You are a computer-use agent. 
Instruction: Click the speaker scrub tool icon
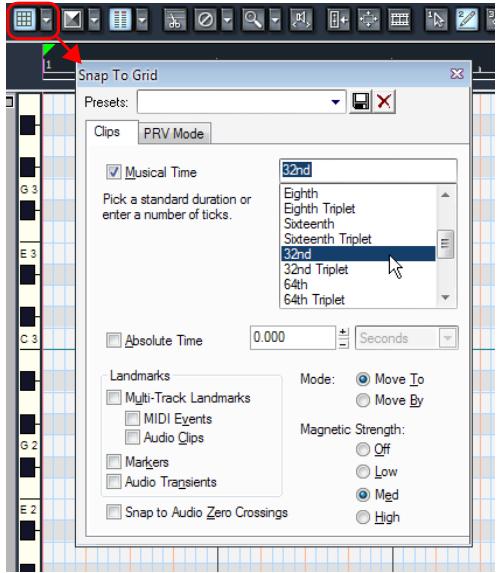pyautogui.click(x=301, y=19)
